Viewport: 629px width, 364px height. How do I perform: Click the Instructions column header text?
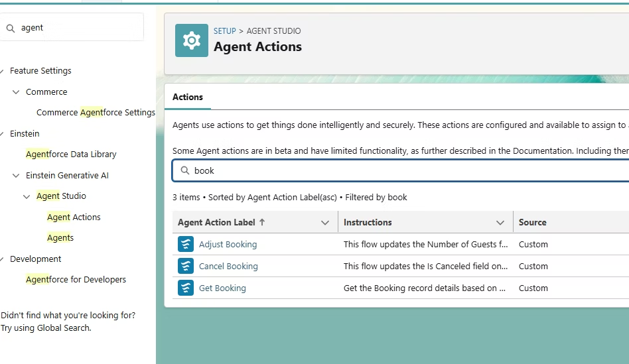[368, 222]
